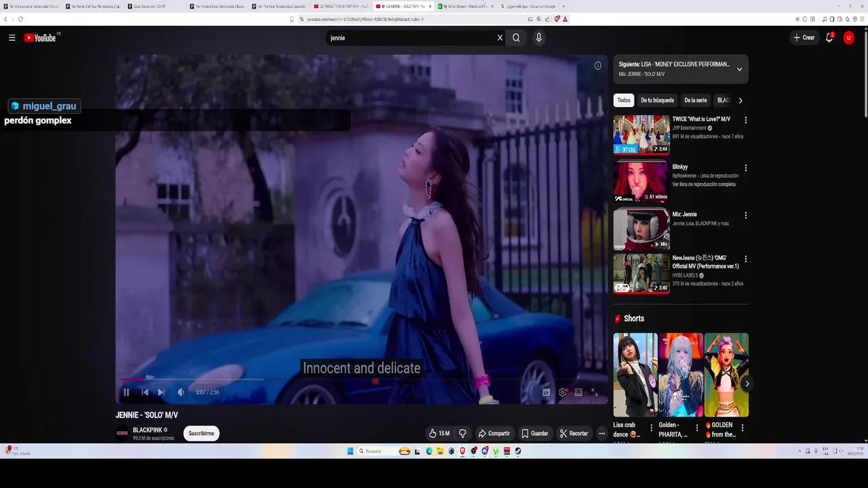
Task: Show more filter chips with right arrow
Action: click(x=741, y=100)
